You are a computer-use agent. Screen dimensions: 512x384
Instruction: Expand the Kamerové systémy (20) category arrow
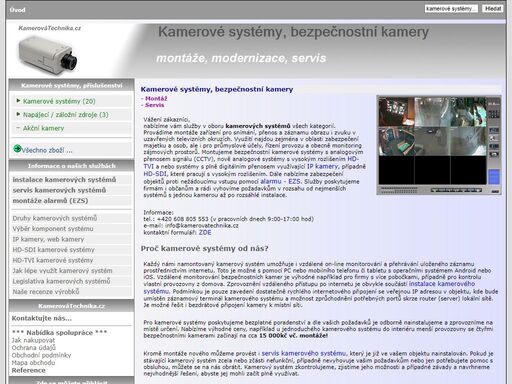point(18,100)
